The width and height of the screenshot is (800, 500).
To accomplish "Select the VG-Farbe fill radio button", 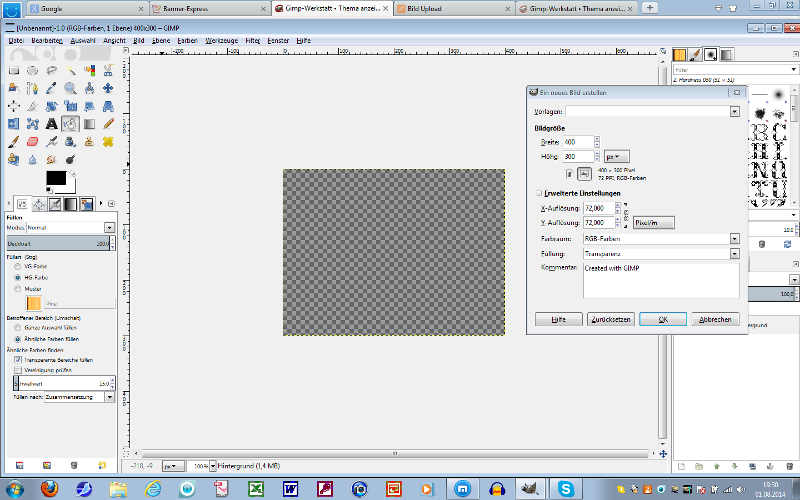I will pyautogui.click(x=18, y=267).
